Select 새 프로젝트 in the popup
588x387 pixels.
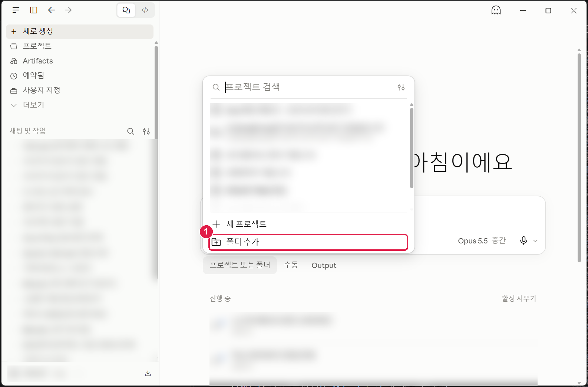pyautogui.click(x=308, y=224)
